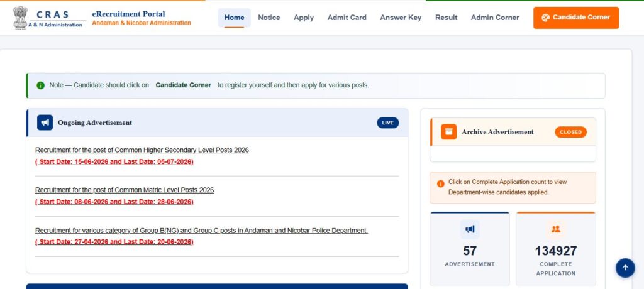Viewport: 644px width, 289px height.
Task: Click the eRecruitment Portal title
Action: point(128,14)
